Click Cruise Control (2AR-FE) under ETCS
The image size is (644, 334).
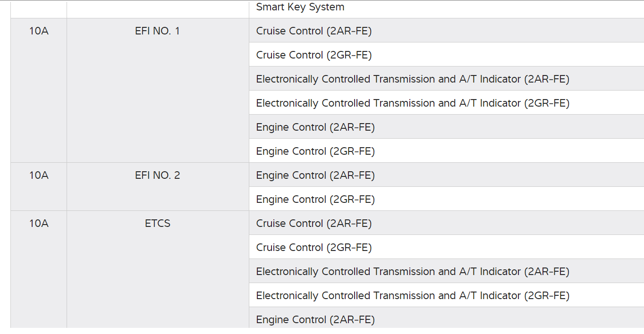click(x=314, y=224)
